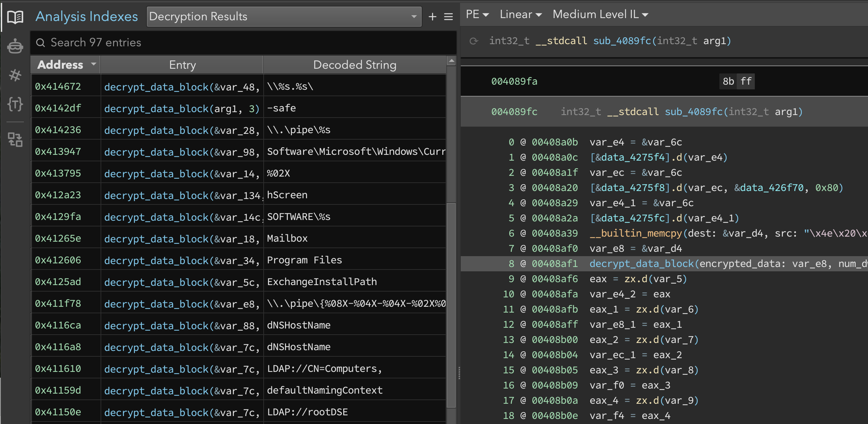Select decrypt_data_block(&var_88 entry
868x424 pixels.
[x=182, y=326]
